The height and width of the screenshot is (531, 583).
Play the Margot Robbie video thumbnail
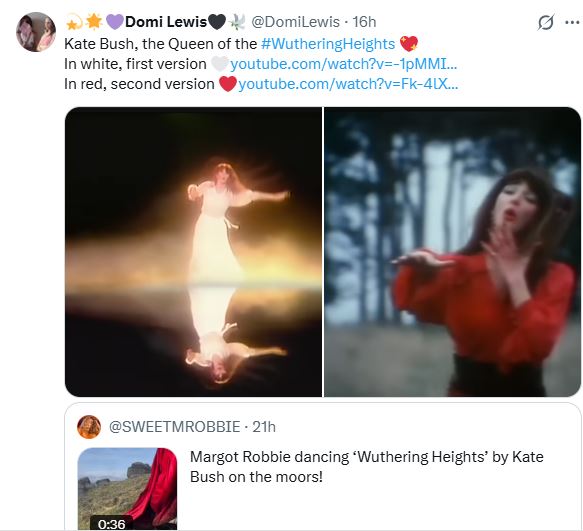tap(127, 489)
